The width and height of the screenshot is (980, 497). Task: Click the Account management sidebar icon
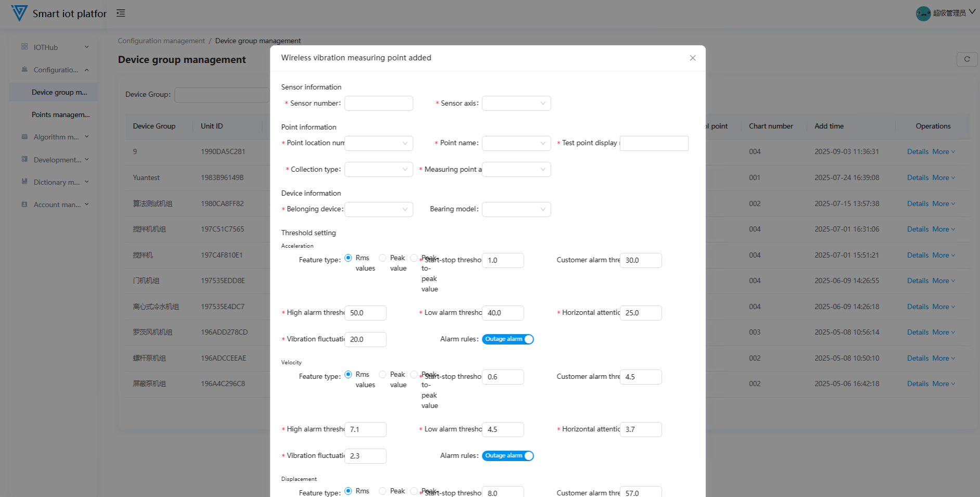click(x=24, y=205)
